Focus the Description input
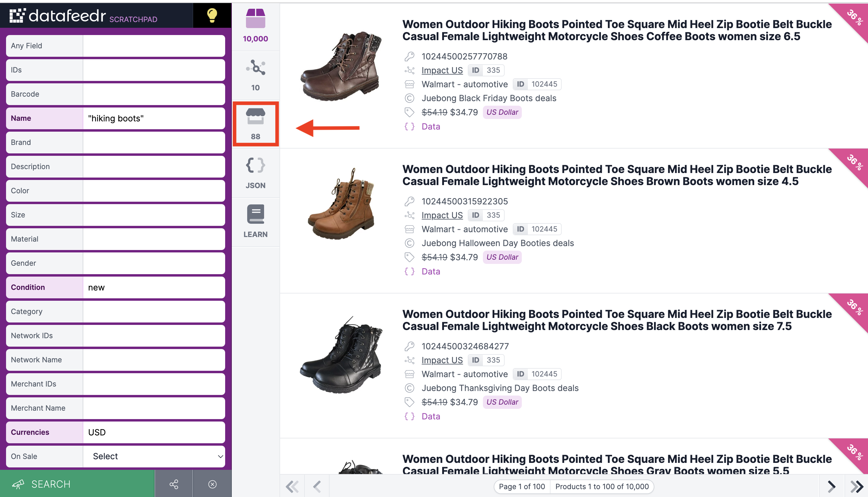 (154, 167)
